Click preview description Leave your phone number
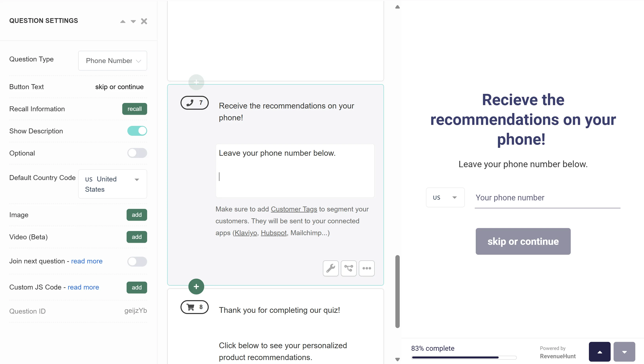The width and height of the screenshot is (644, 364). click(x=523, y=164)
